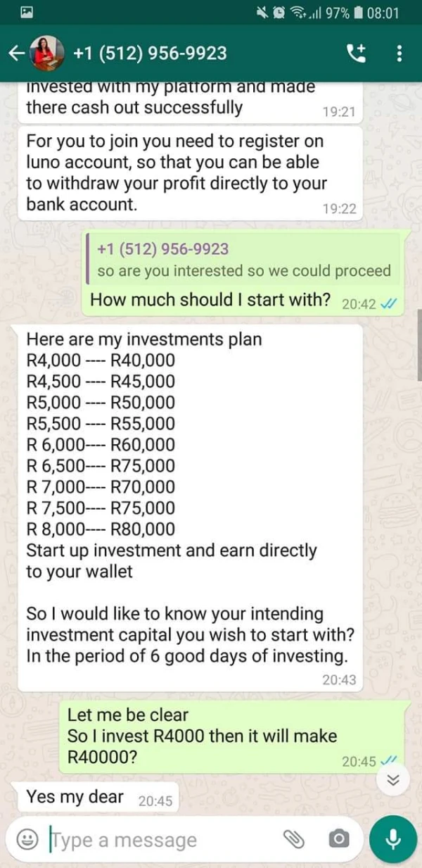Tap the chat scrollbar on the right edge

(x=419, y=345)
